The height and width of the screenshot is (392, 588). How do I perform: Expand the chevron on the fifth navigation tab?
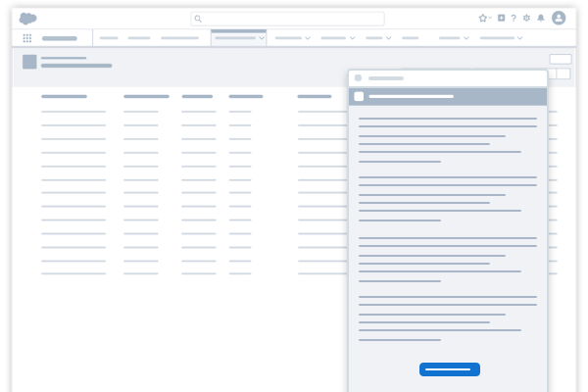(308, 38)
